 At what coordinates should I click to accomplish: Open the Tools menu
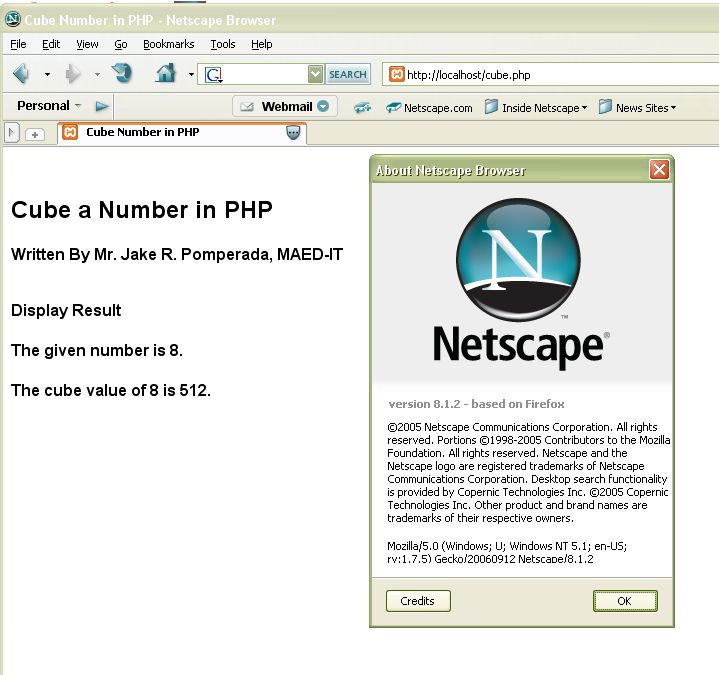(223, 44)
